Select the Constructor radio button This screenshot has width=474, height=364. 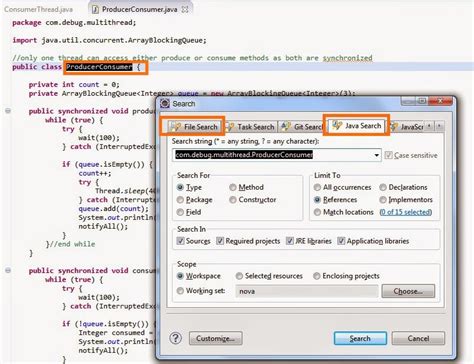[x=233, y=200]
